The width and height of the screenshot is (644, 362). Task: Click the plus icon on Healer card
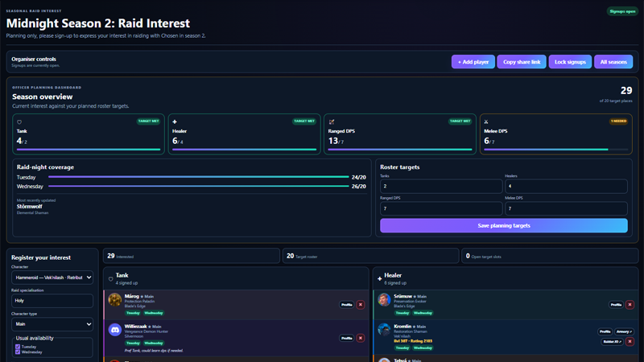(175, 122)
